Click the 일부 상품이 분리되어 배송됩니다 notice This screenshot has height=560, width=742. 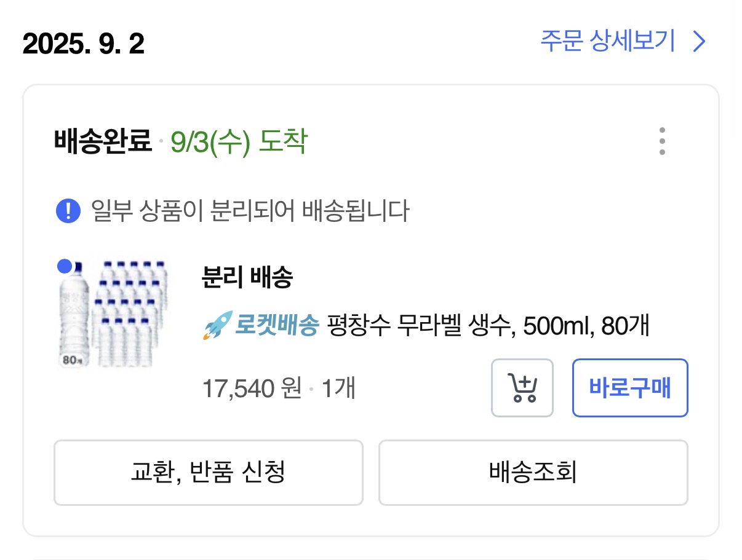pos(250,211)
